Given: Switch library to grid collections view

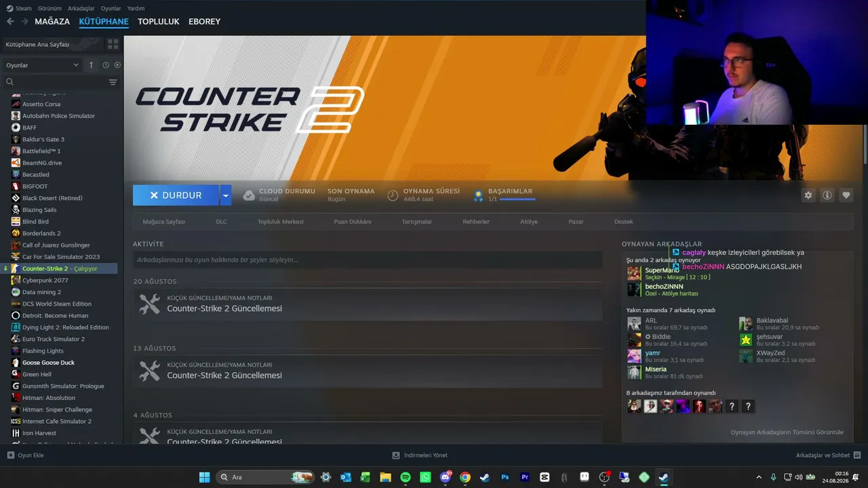Looking at the screenshot, I should [113, 44].
